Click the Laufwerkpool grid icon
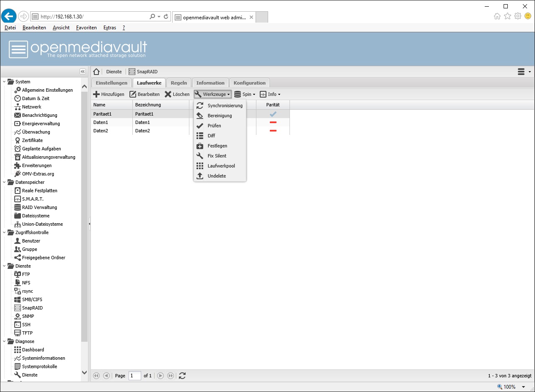This screenshot has width=535, height=392. [200, 166]
